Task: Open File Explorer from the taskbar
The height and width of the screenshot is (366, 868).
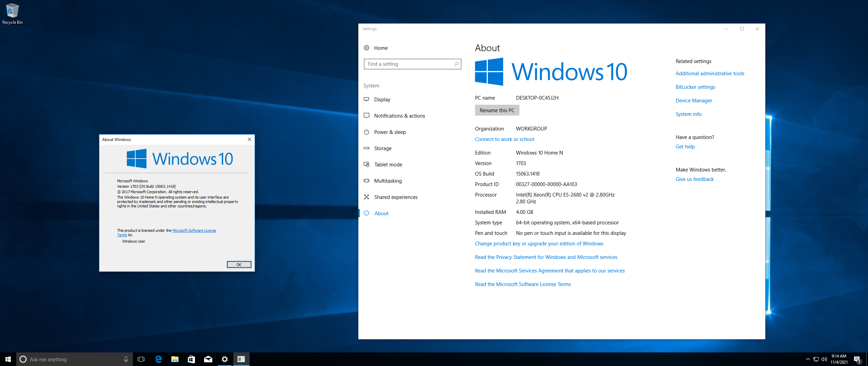Action: tap(175, 359)
